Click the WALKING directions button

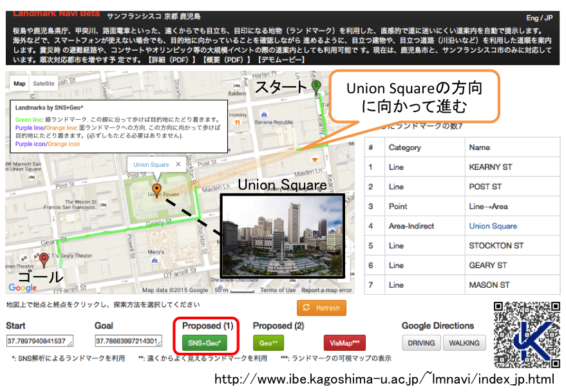click(x=464, y=343)
